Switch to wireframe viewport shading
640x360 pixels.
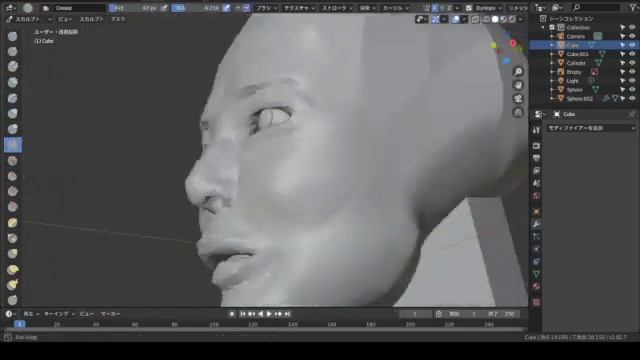click(487, 19)
